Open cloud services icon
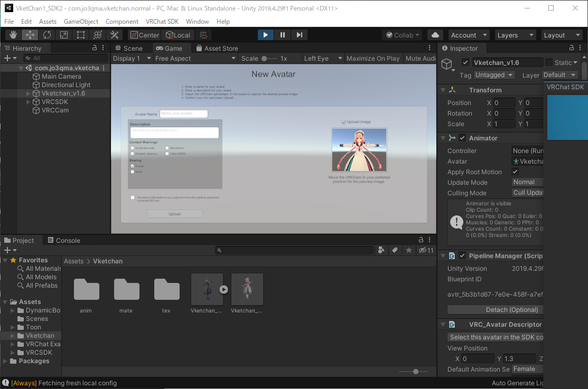588x389 pixels. click(x=435, y=35)
